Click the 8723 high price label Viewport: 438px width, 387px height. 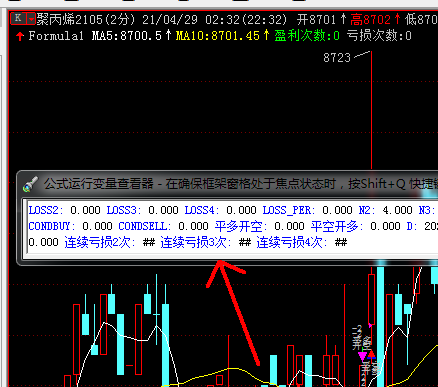[x=337, y=58]
